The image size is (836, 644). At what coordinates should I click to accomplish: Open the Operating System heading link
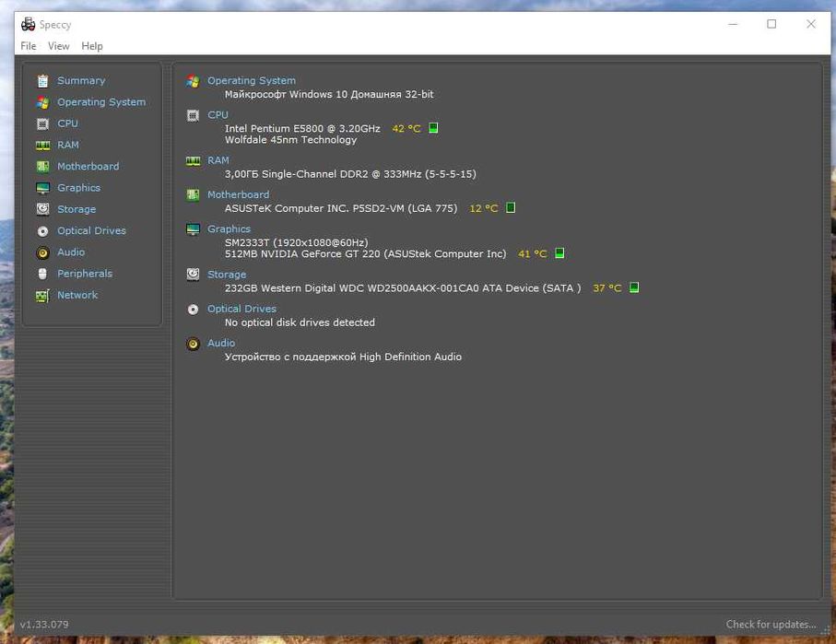pyautogui.click(x=251, y=80)
